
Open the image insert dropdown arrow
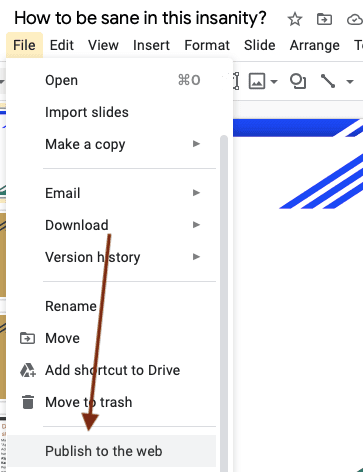click(x=274, y=81)
